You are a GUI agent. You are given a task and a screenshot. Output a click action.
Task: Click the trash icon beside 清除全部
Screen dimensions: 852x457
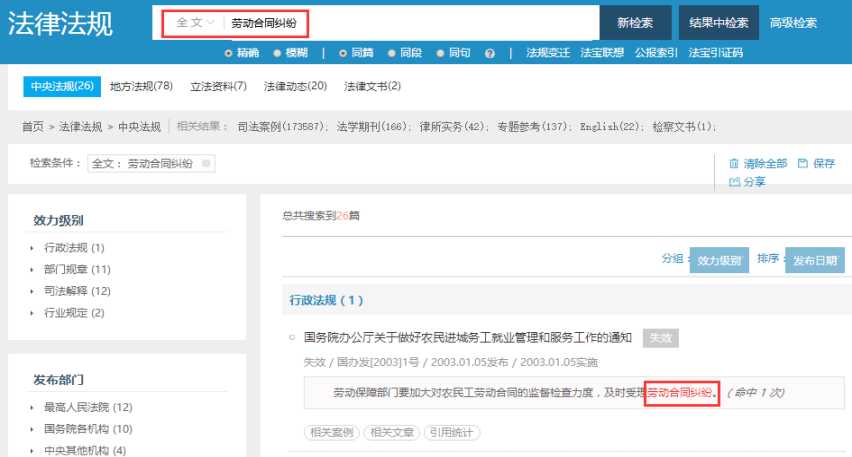(734, 164)
